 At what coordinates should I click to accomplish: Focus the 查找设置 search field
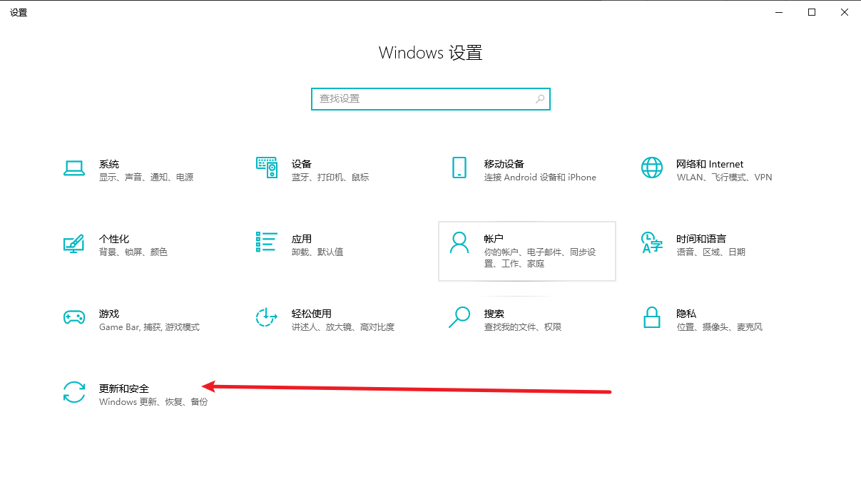point(431,98)
